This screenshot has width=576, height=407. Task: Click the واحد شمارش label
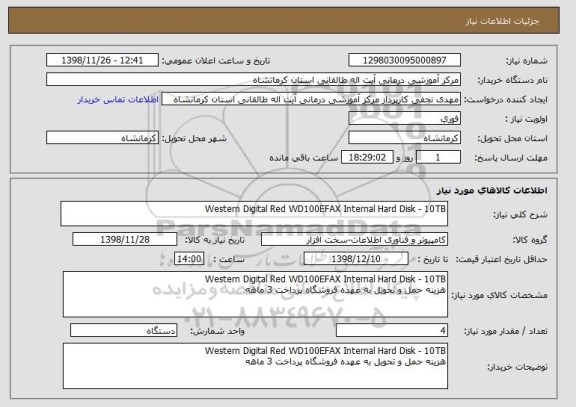click(x=217, y=331)
